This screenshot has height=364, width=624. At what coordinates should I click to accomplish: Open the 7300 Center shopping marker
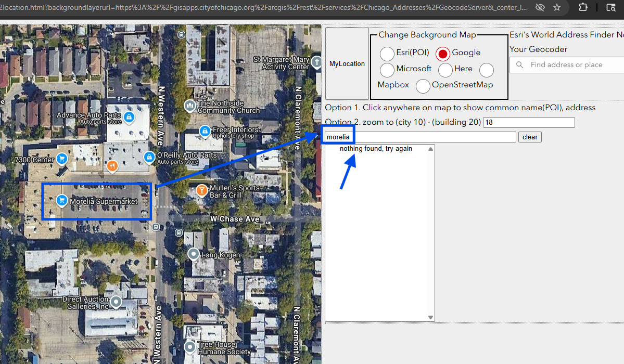point(62,159)
